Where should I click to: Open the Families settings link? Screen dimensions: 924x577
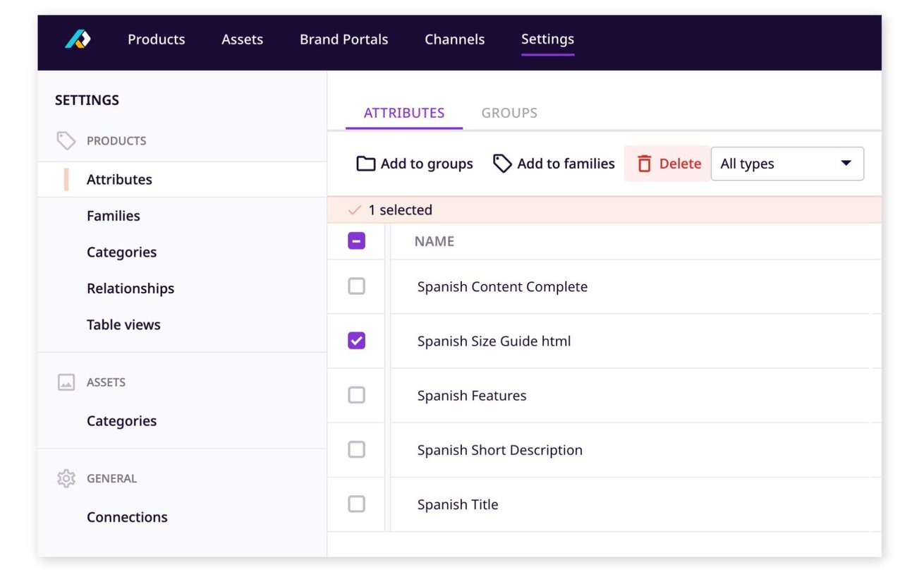point(114,215)
